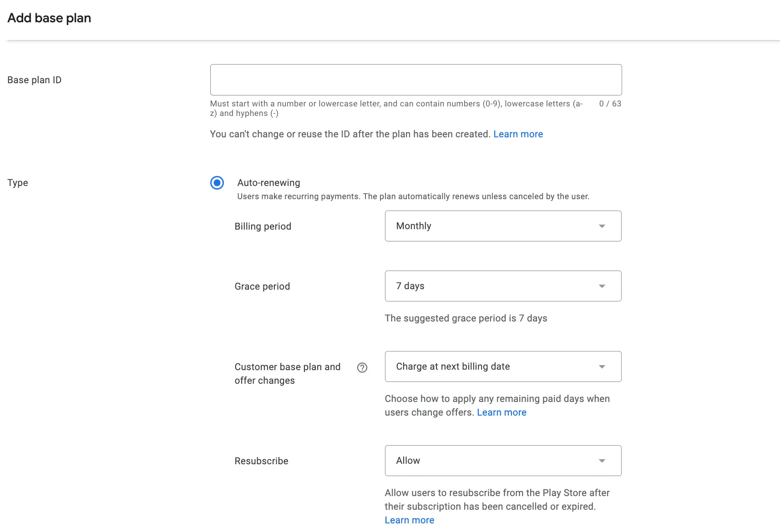Viewport: 780px width, 532px height.
Task: Open Learn more link under resubscribe description
Action: 409,520
